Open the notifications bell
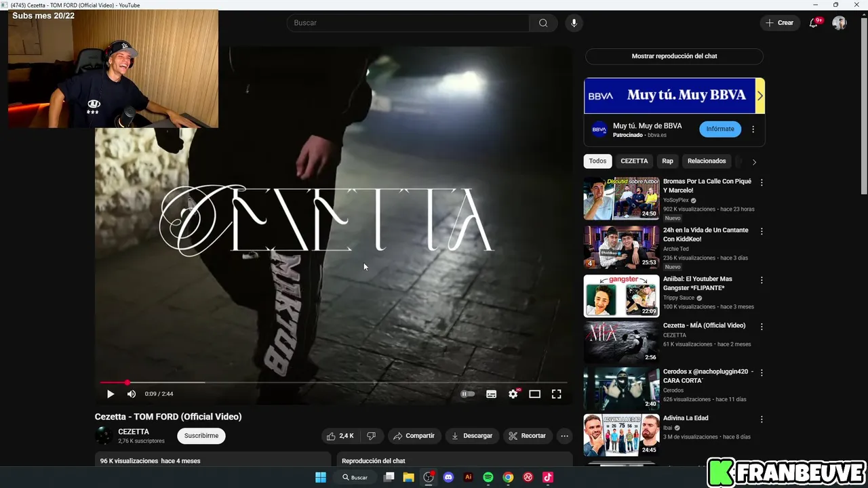Screen dimensions: 868x488 tap(814, 23)
